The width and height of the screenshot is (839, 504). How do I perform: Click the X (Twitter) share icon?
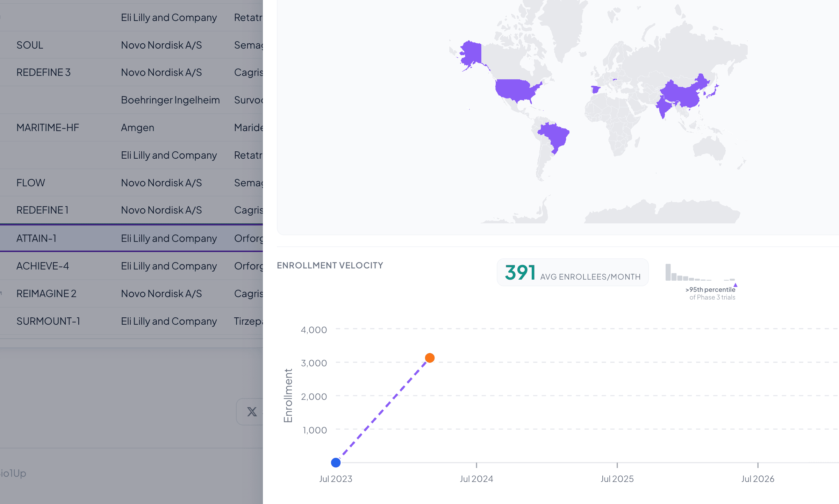click(252, 411)
